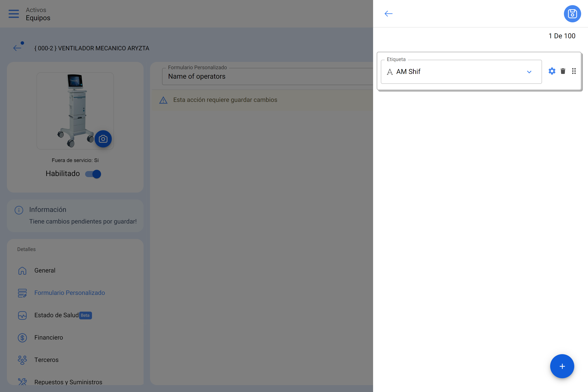Click the Equipos header title
The height and width of the screenshot is (392, 588).
tap(38, 18)
